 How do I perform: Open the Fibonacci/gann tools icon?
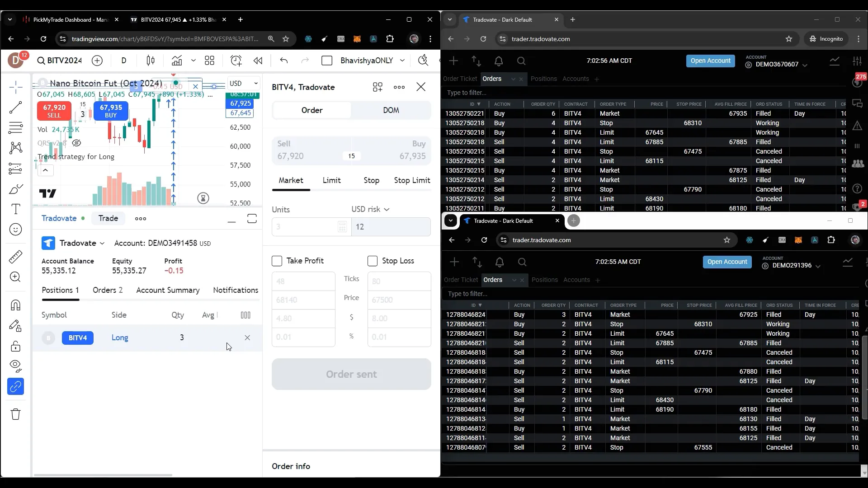(16, 128)
